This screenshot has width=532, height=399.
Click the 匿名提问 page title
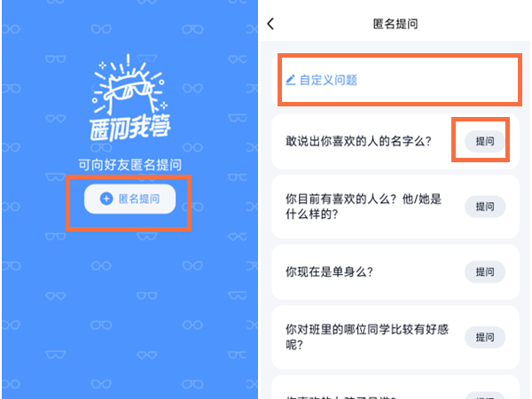coord(395,24)
